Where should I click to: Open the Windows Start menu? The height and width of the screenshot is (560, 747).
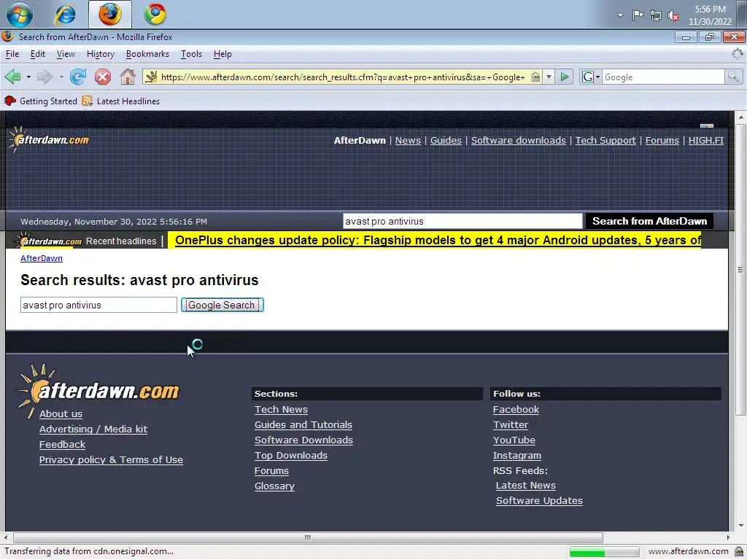(x=19, y=15)
